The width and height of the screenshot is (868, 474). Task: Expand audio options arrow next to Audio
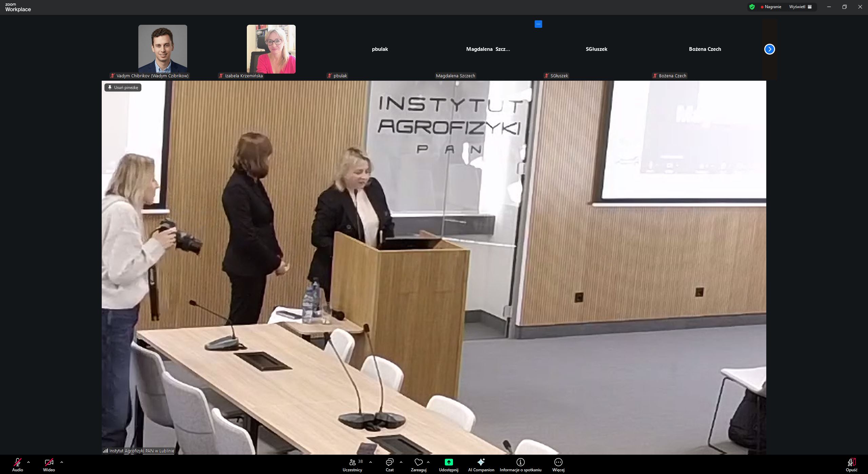pos(28,462)
